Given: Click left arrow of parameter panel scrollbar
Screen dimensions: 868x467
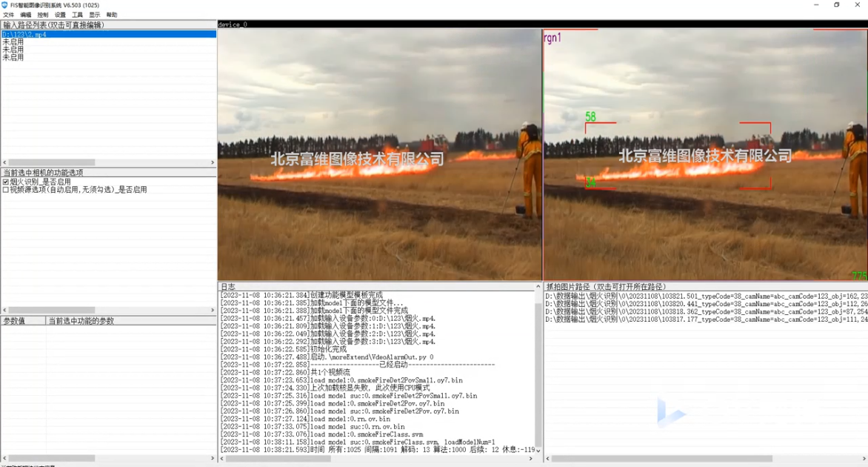Looking at the screenshot, I should coord(4,458).
